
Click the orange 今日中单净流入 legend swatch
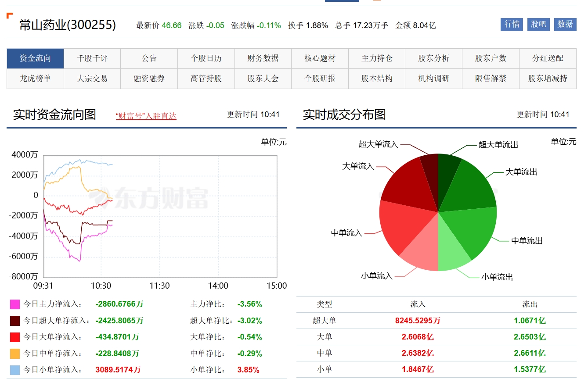click(15, 354)
